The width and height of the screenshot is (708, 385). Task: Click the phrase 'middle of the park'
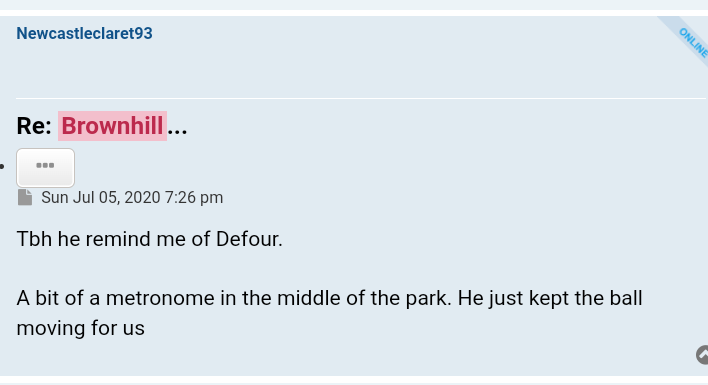tap(364, 298)
